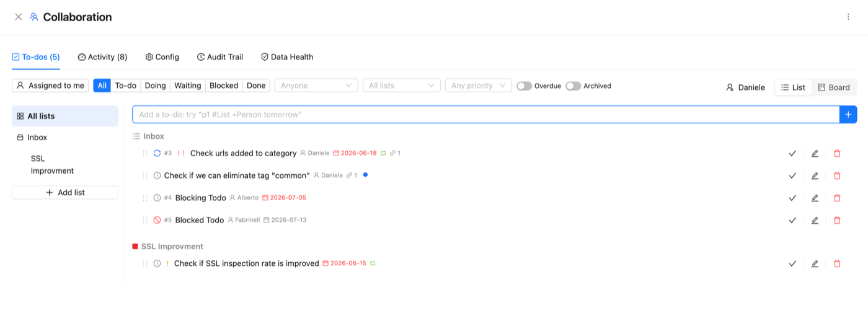Image resolution: width=868 pixels, height=318 pixels.
Task: Mark SSL inspection rate todo as complete
Action: point(792,264)
